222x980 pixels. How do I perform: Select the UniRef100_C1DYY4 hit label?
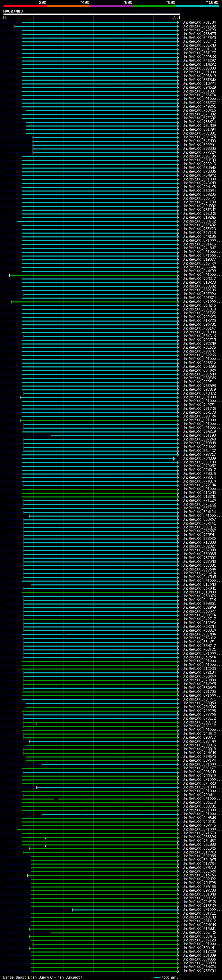click(199, 84)
